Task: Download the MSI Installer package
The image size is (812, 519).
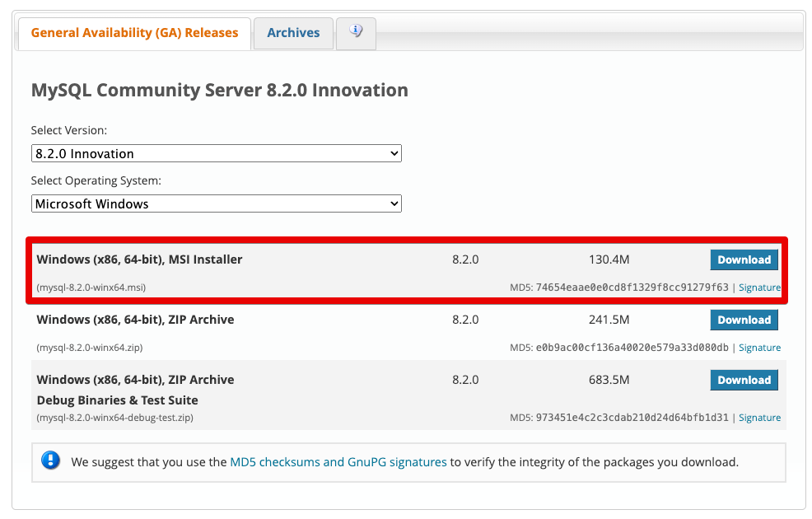Action: coord(744,259)
